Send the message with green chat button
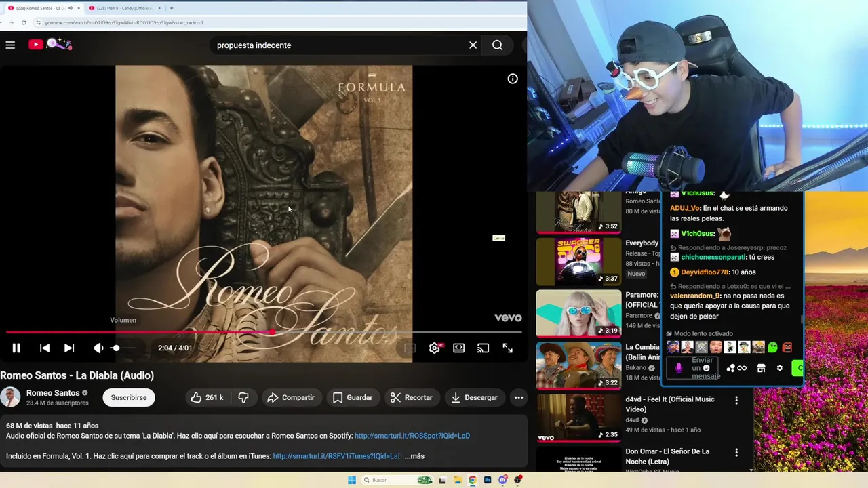 coord(797,368)
